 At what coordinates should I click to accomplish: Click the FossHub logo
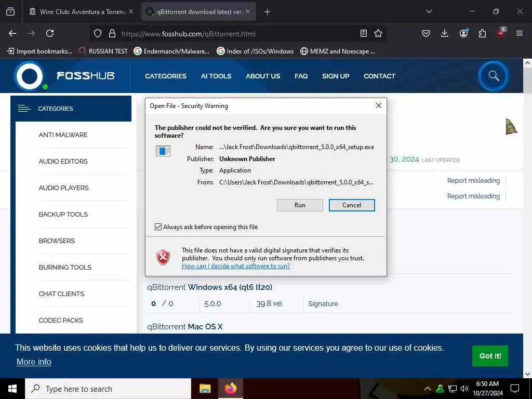64,76
